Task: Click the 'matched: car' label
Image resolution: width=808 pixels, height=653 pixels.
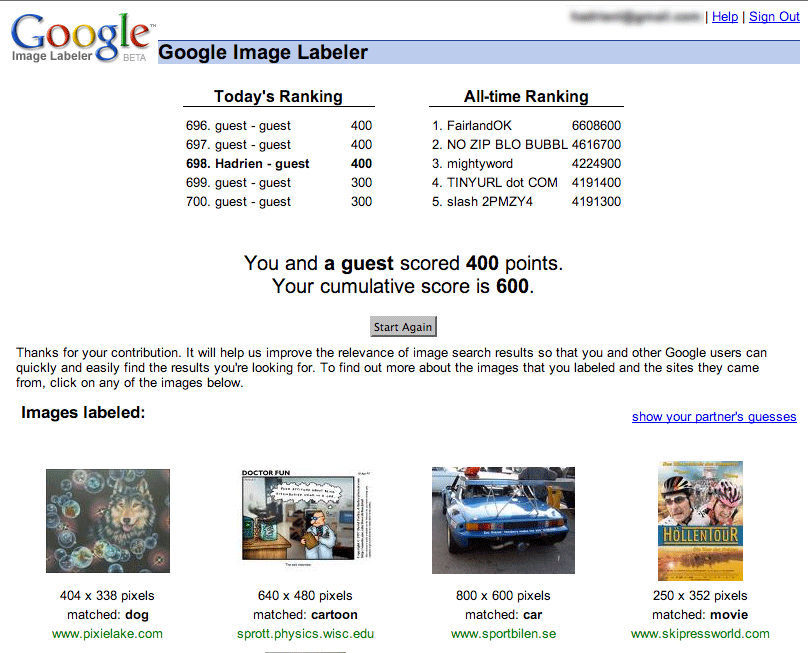Action: [503, 614]
